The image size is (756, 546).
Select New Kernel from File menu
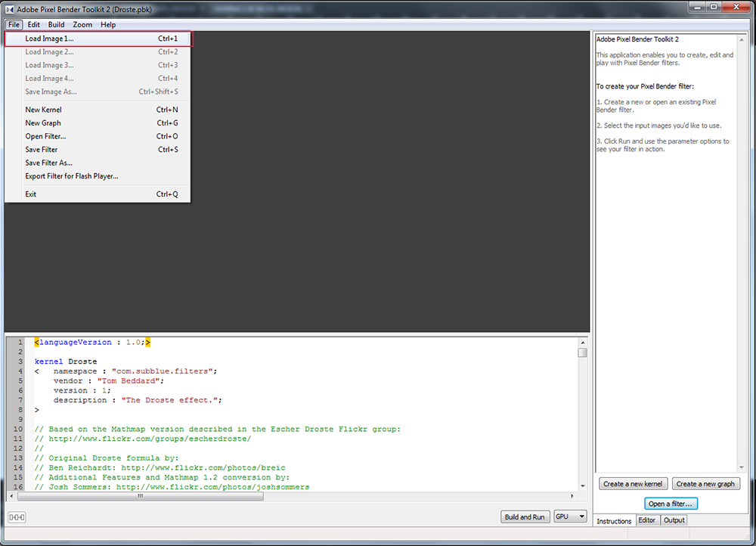click(98, 110)
